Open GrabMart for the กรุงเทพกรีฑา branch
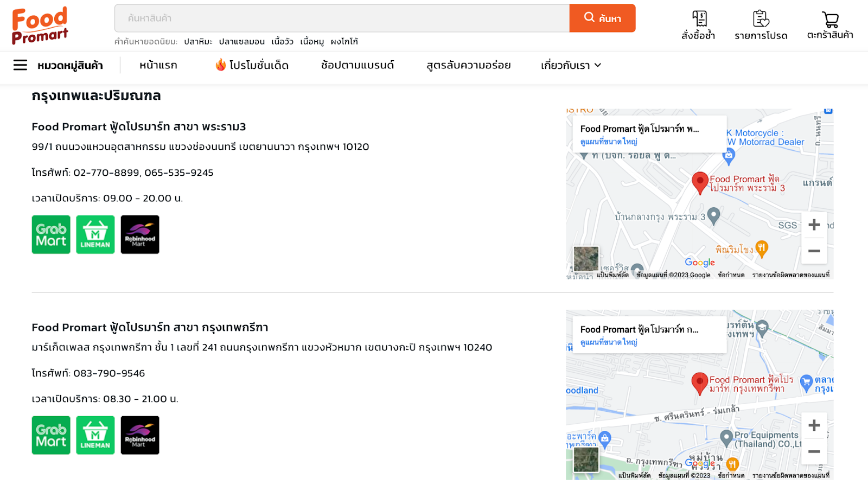The width and height of the screenshot is (868, 491). click(51, 435)
